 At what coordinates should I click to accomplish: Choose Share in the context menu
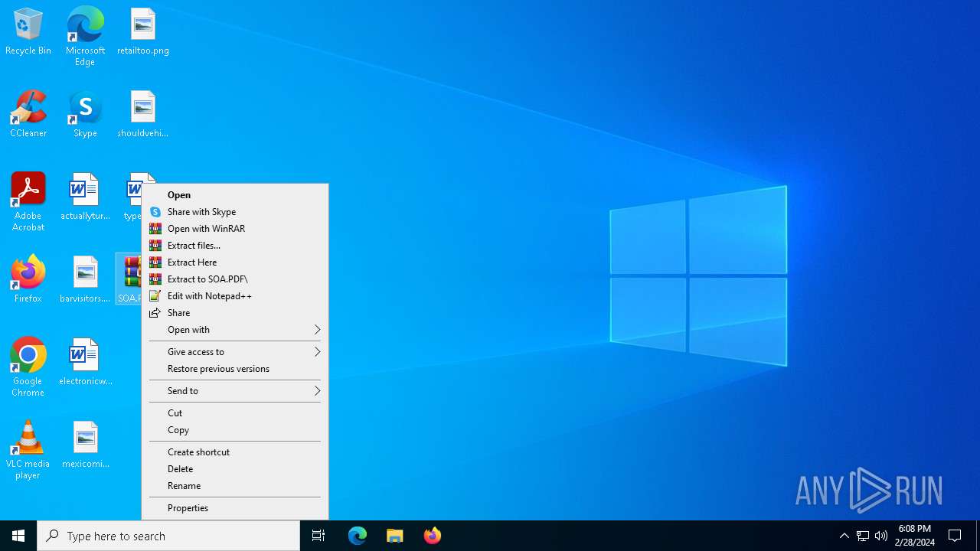[x=235, y=313]
